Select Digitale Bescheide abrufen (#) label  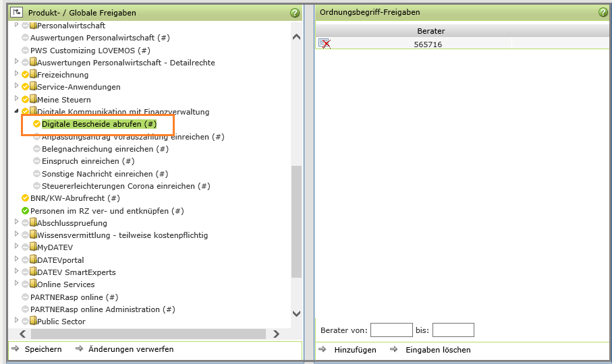click(99, 124)
